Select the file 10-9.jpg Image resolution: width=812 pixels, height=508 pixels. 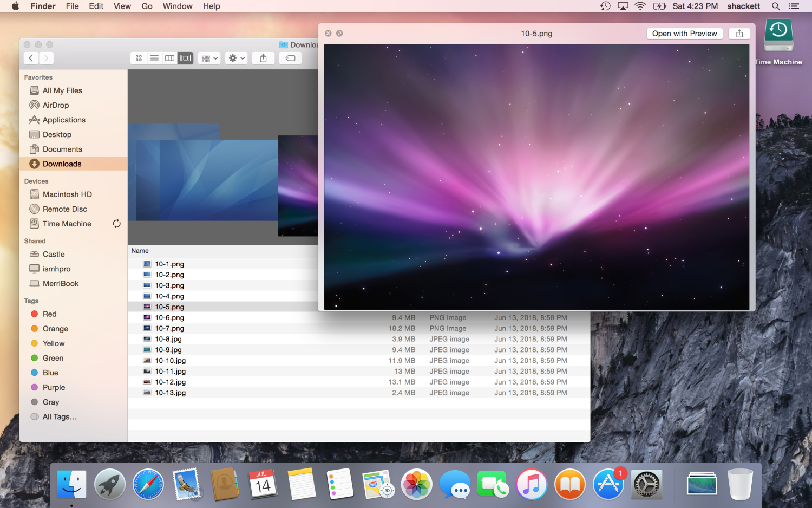pos(168,350)
